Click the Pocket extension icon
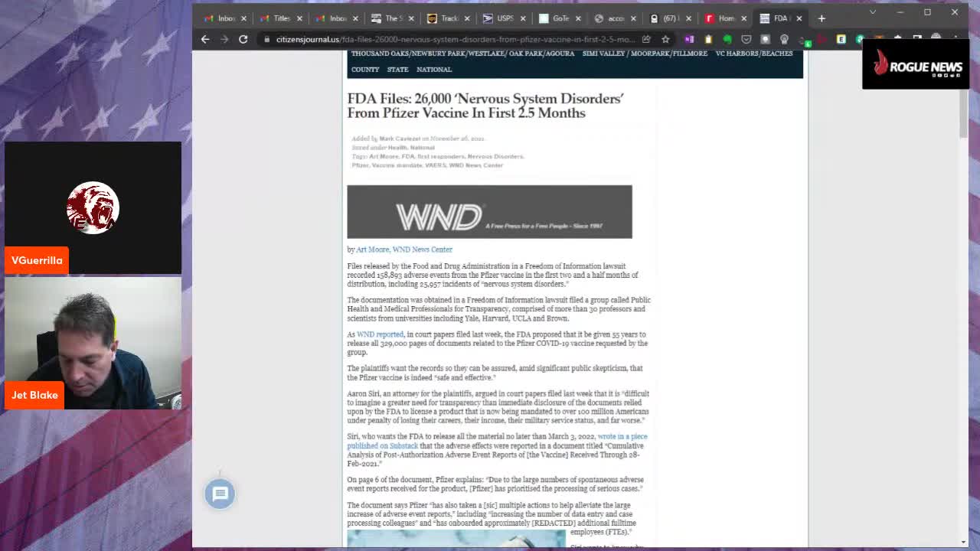 (746, 39)
